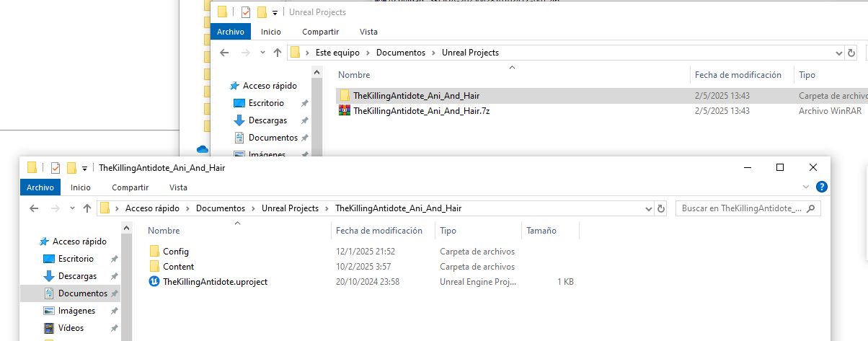The width and height of the screenshot is (868, 341).
Task: Open recent locations dropdown in Unreal Projects window
Action: click(x=261, y=53)
